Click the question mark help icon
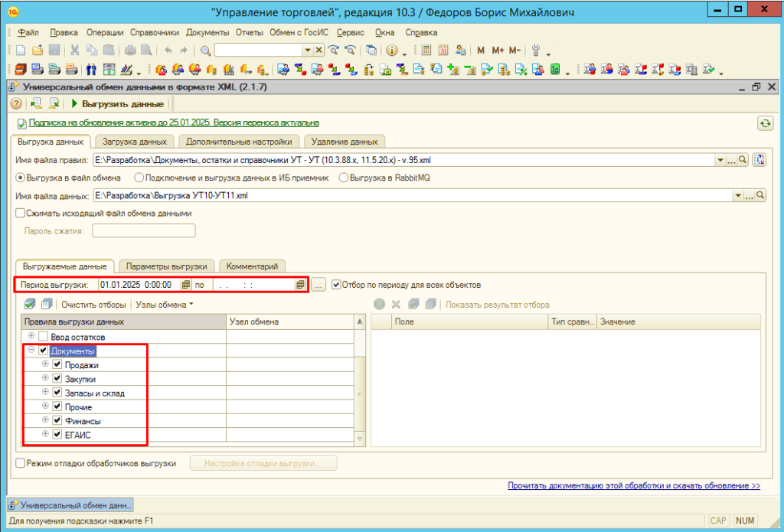The width and height of the screenshot is (784, 532). [16, 104]
